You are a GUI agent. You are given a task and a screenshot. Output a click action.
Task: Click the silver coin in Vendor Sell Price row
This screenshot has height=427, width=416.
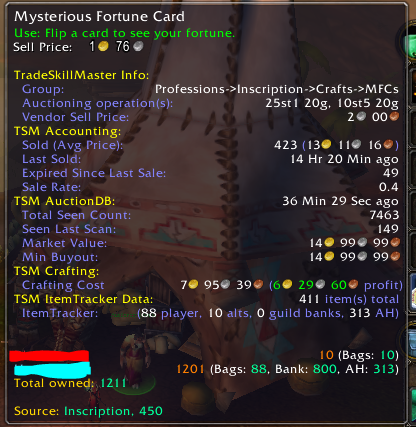pyautogui.click(x=361, y=117)
